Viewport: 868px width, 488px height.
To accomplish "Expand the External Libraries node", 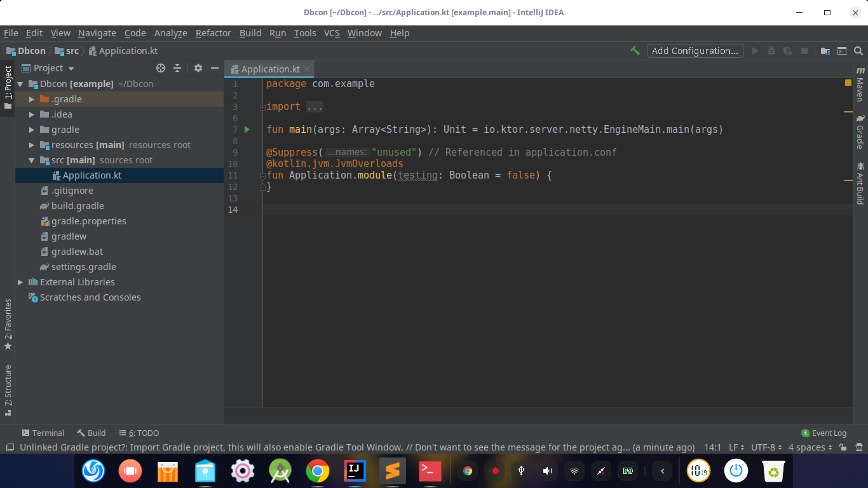I will click(20, 281).
